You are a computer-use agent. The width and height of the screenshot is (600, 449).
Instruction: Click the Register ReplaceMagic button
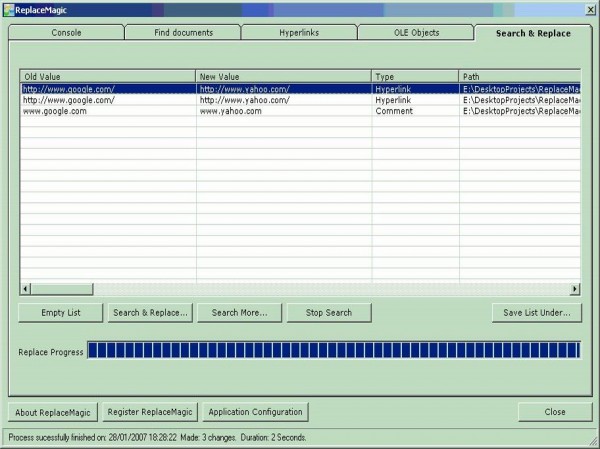tap(150, 412)
